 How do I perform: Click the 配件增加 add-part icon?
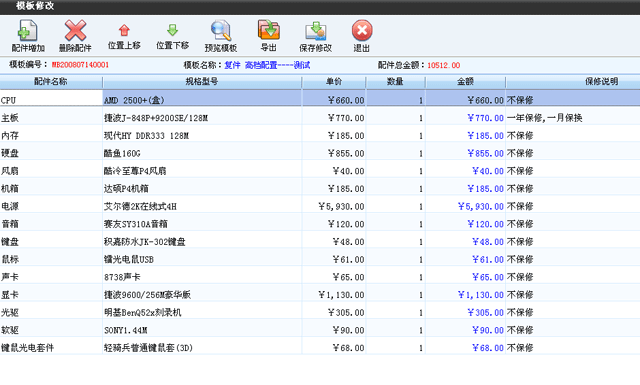point(28,31)
